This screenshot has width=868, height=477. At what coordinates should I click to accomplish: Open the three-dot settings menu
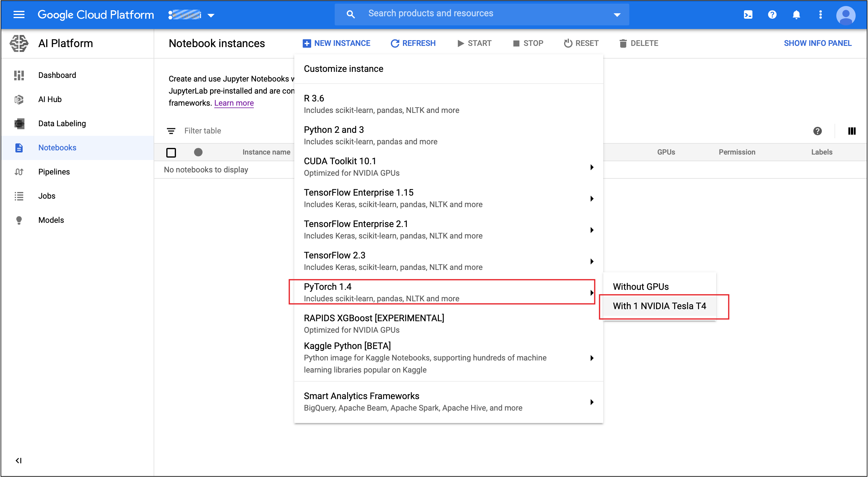click(821, 14)
